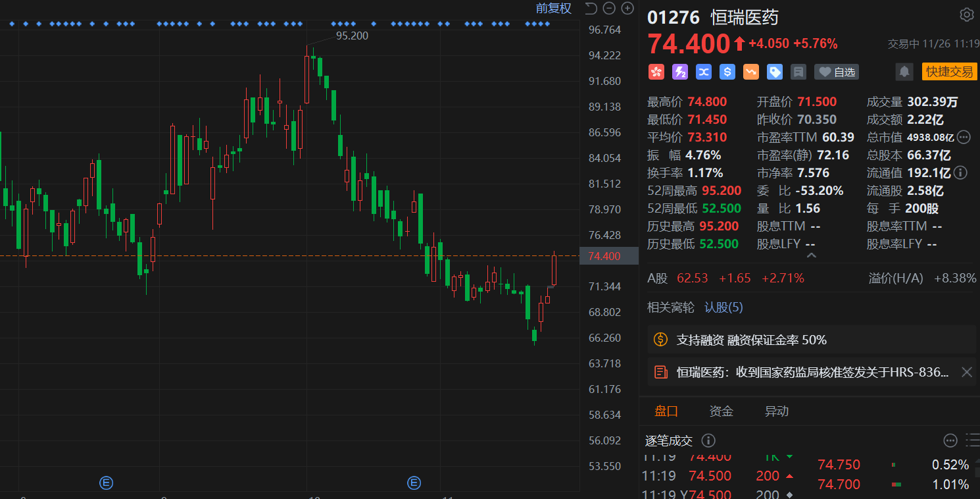The height and width of the screenshot is (499, 980).
Task: Click the 96.764 price axis label
Action: coord(604,30)
